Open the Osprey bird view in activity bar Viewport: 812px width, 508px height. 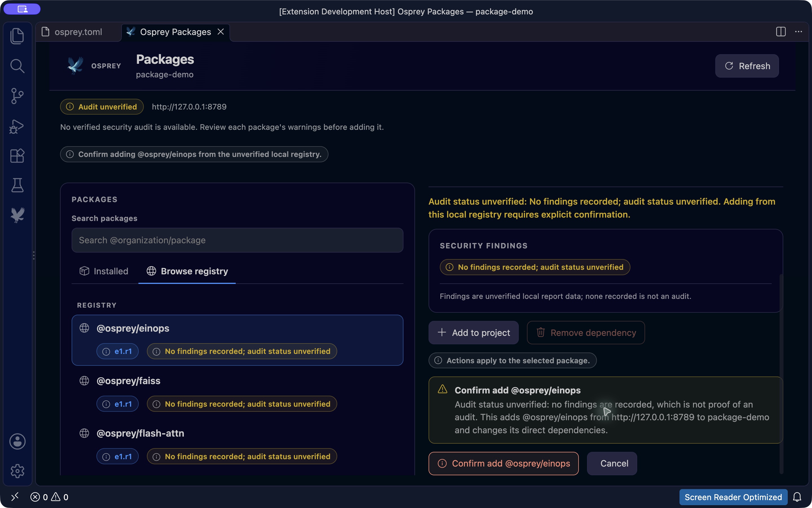17,215
